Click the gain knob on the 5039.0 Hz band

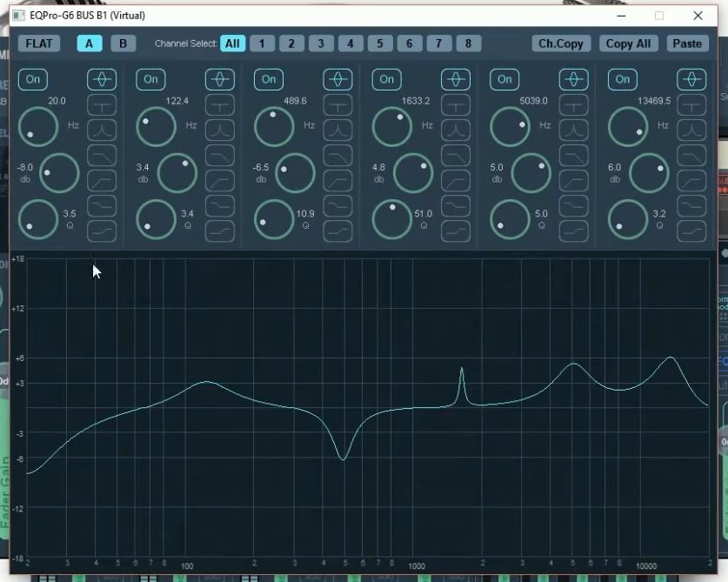tap(531, 172)
